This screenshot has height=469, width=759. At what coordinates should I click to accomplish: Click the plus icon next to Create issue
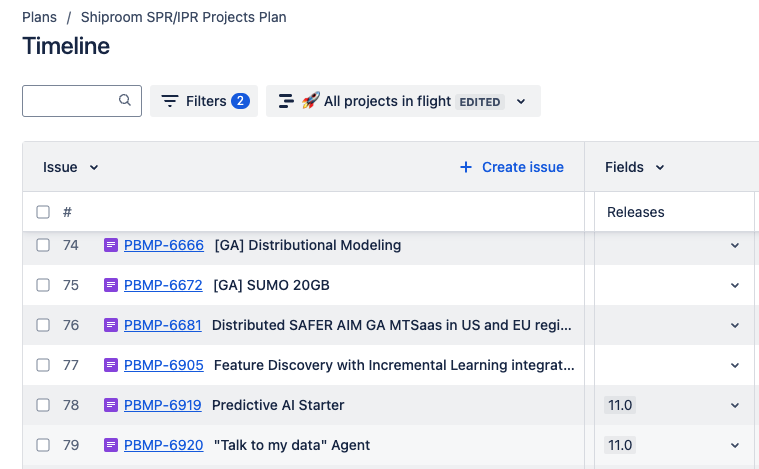pyautogui.click(x=466, y=167)
